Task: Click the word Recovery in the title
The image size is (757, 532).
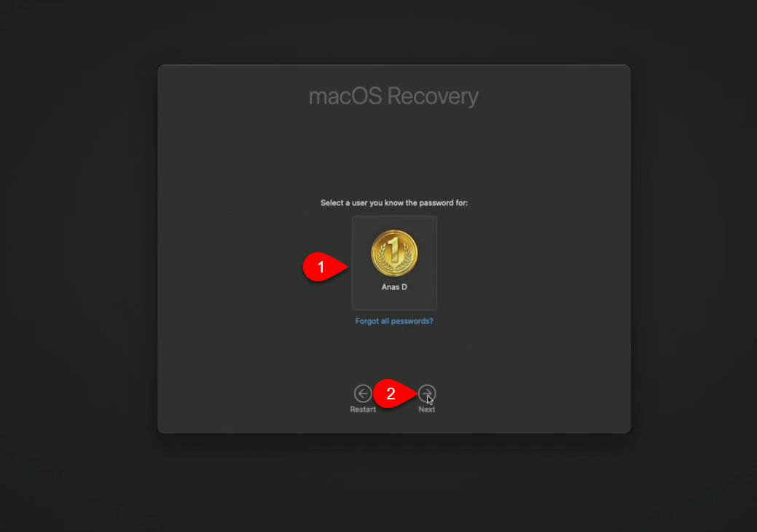Action: point(433,96)
